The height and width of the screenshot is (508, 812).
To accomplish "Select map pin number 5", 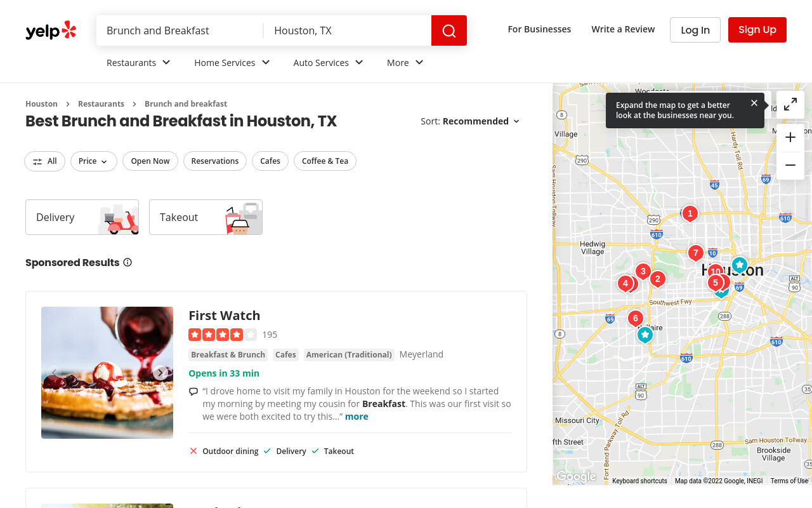I will (716, 283).
